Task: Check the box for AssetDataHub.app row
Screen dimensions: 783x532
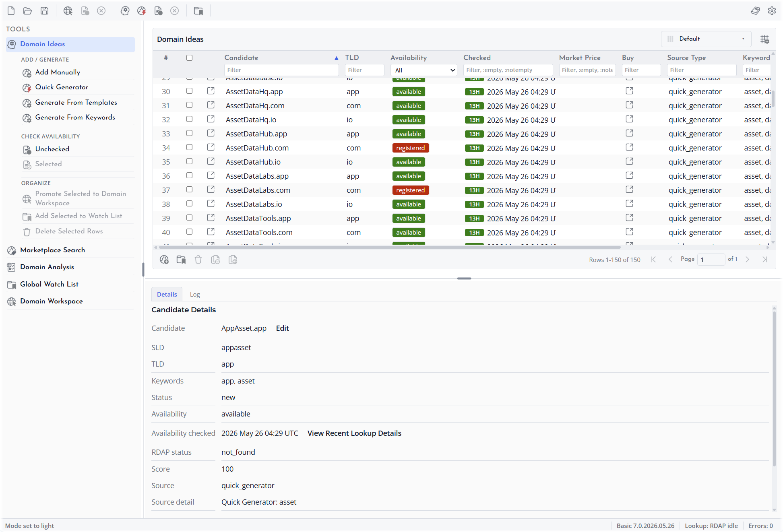Action: click(189, 133)
